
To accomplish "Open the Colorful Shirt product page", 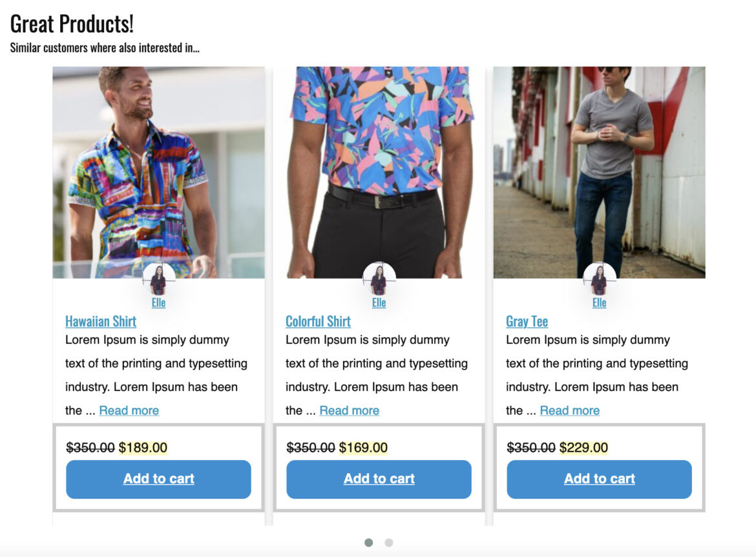I will pos(318,321).
